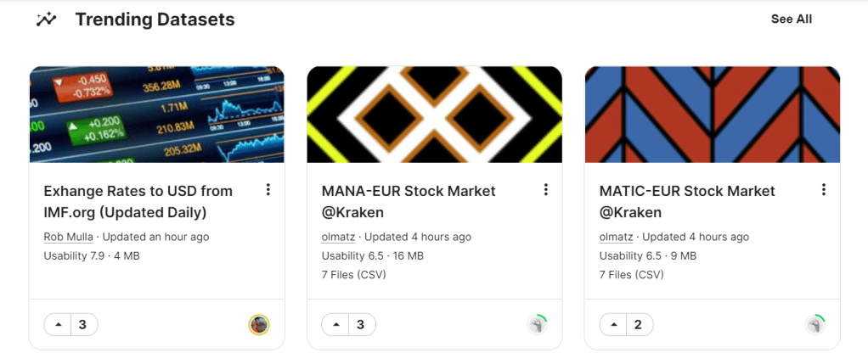Click the trending icon beside Trending Datasets
This screenshot has width=868, height=364.
[47, 19]
